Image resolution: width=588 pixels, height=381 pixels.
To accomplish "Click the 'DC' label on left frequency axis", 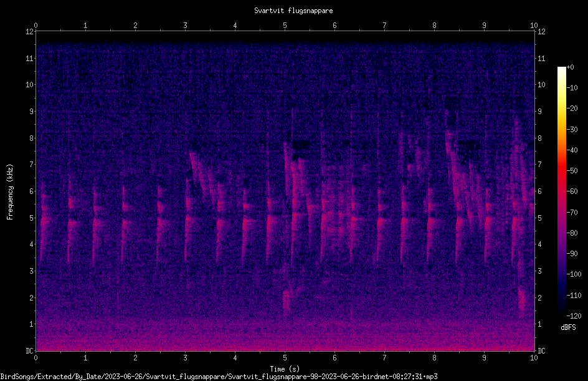I will click(x=30, y=350).
